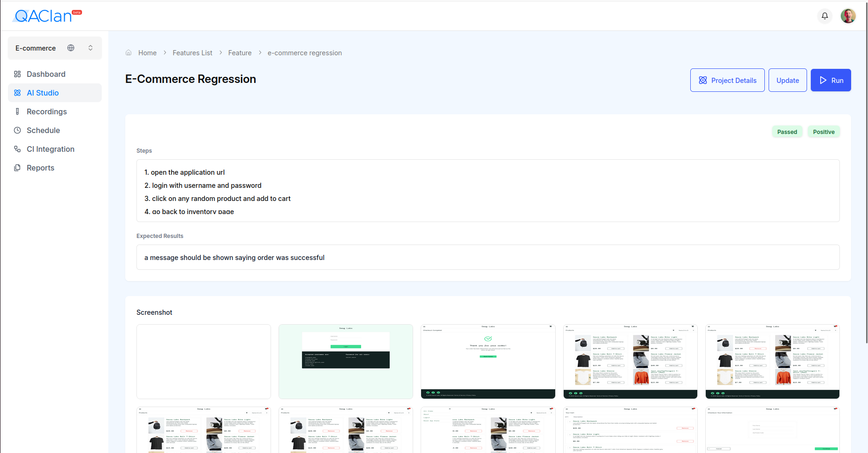Screen dimensions: 868x453
Task: Click the breadcrumb home icon
Action: 128,52
